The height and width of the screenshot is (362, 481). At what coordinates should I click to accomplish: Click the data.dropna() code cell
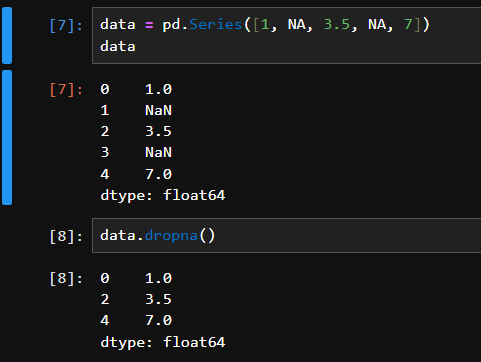click(287, 236)
